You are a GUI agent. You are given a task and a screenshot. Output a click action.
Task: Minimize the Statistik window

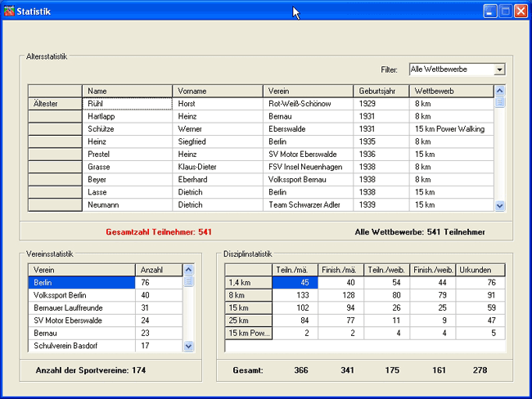(489, 11)
